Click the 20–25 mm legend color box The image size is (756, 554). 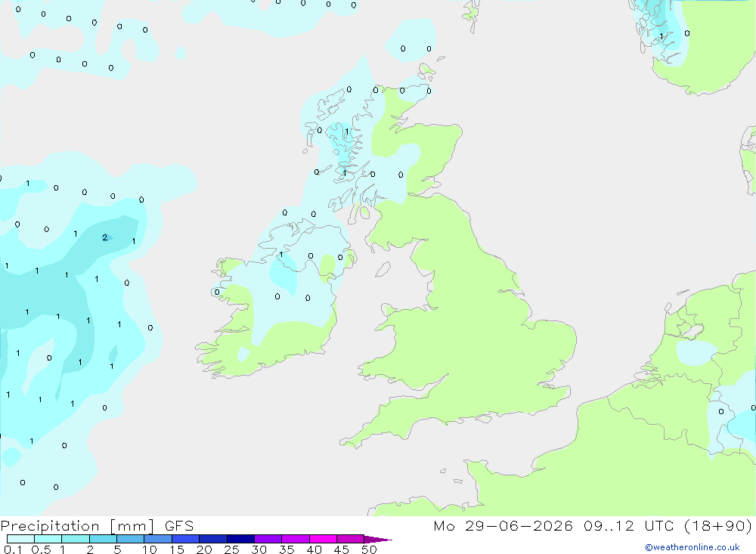tap(212, 539)
